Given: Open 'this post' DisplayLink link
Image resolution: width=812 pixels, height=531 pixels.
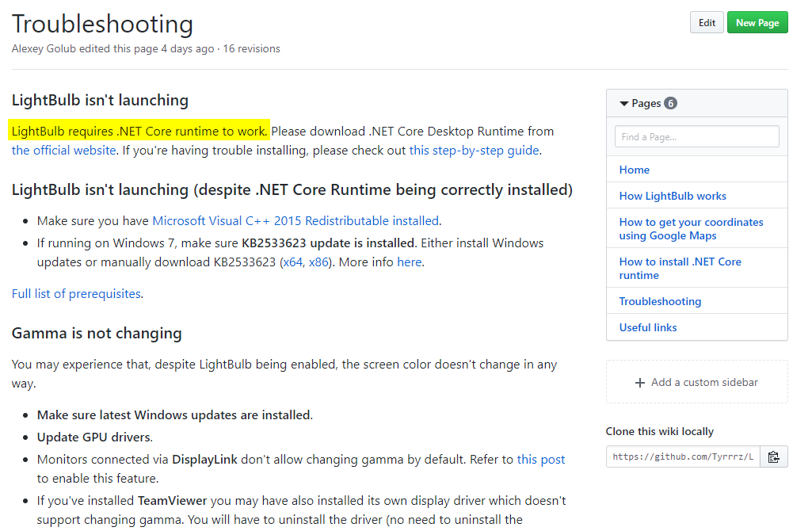Looking at the screenshot, I should pos(540,460).
